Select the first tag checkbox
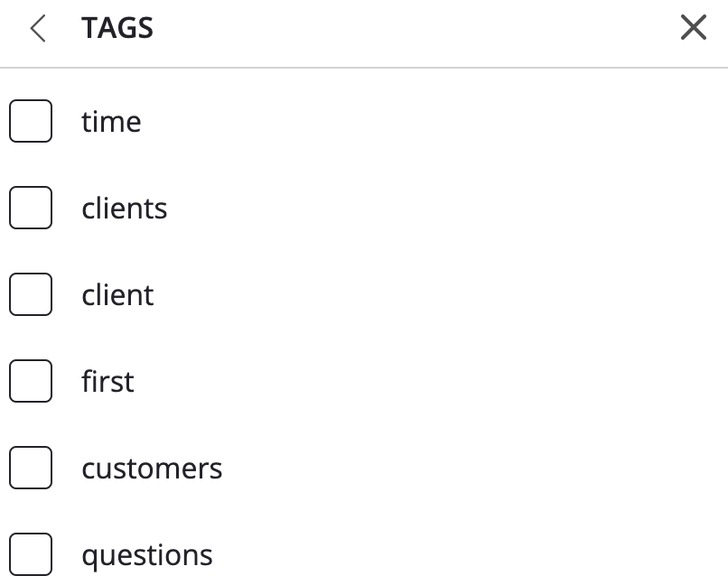Viewport: 728px width, 585px height. coord(31,382)
